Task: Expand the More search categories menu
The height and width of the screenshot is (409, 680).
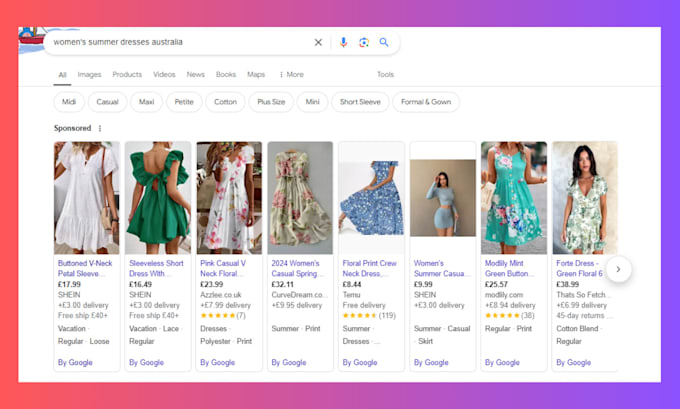Action: tap(291, 75)
